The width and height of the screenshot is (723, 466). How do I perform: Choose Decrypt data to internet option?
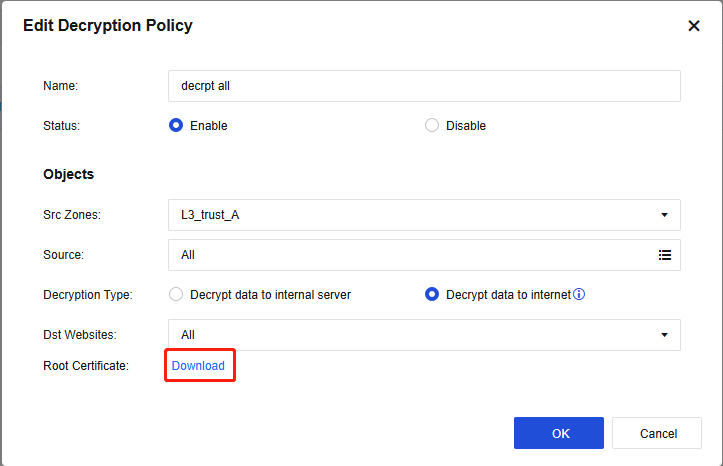(432, 295)
